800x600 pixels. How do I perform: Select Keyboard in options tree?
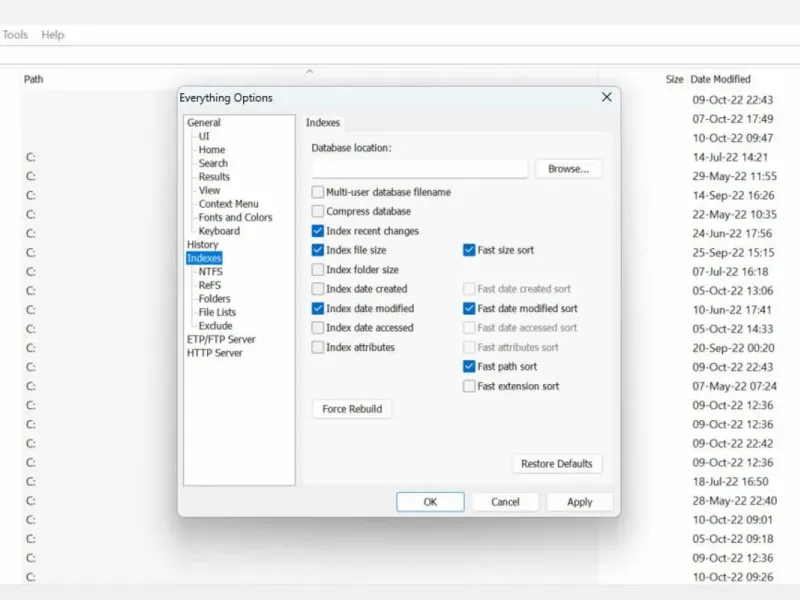219,231
